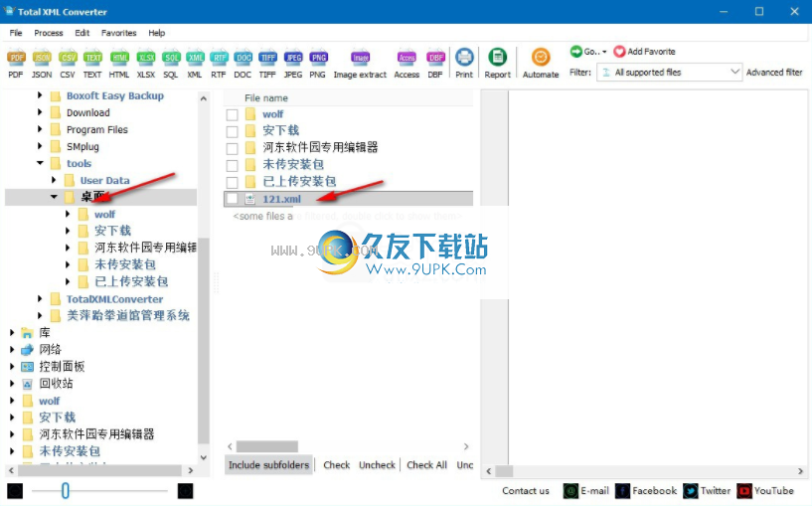Click the Contact us link
This screenshot has height=506, width=812.
click(x=526, y=490)
